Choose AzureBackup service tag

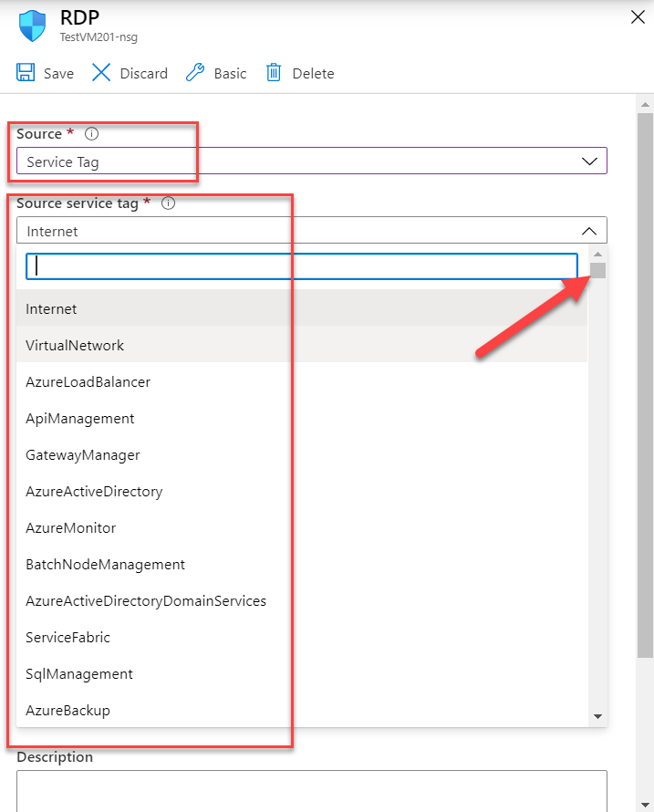coord(302,711)
